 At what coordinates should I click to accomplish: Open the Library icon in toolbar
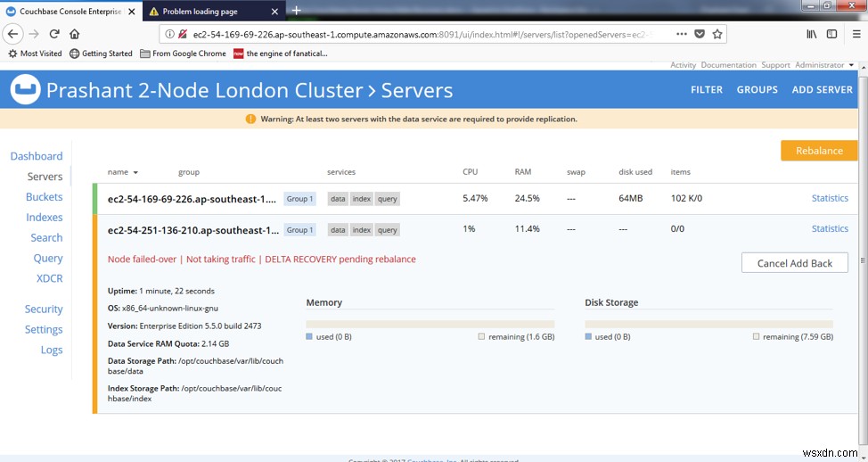812,34
